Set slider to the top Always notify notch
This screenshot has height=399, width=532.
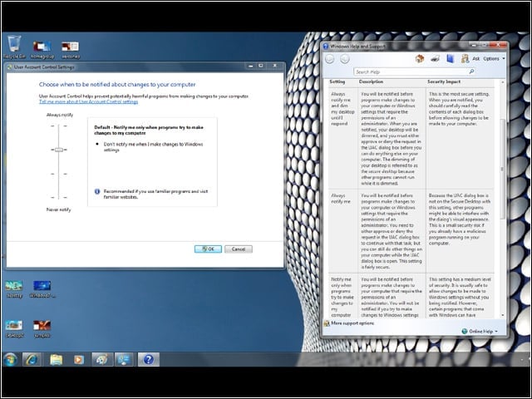(x=59, y=126)
